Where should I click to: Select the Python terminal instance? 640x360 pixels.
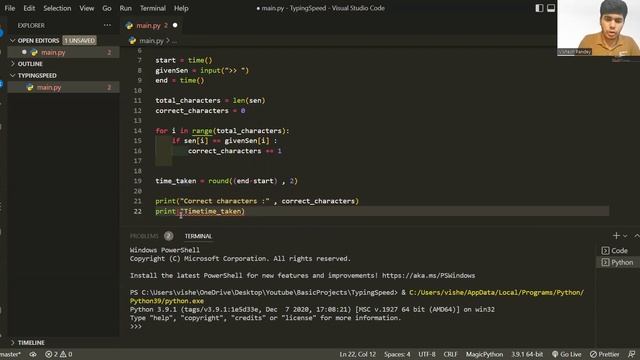617,262
